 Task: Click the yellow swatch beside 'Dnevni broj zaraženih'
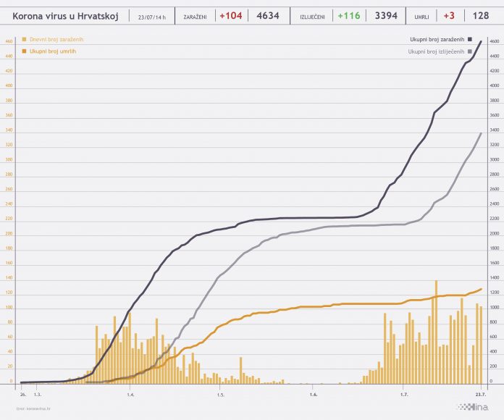click(24, 39)
